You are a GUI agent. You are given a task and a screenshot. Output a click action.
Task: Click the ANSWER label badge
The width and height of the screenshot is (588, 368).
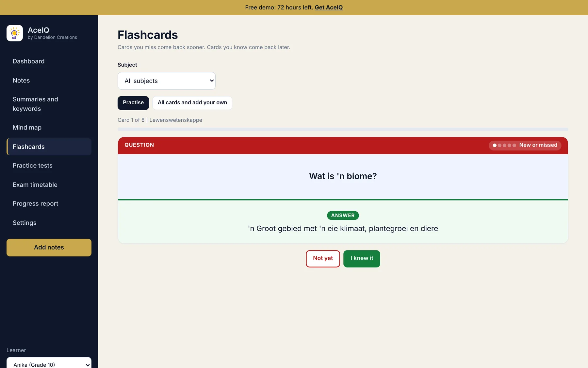(x=343, y=216)
